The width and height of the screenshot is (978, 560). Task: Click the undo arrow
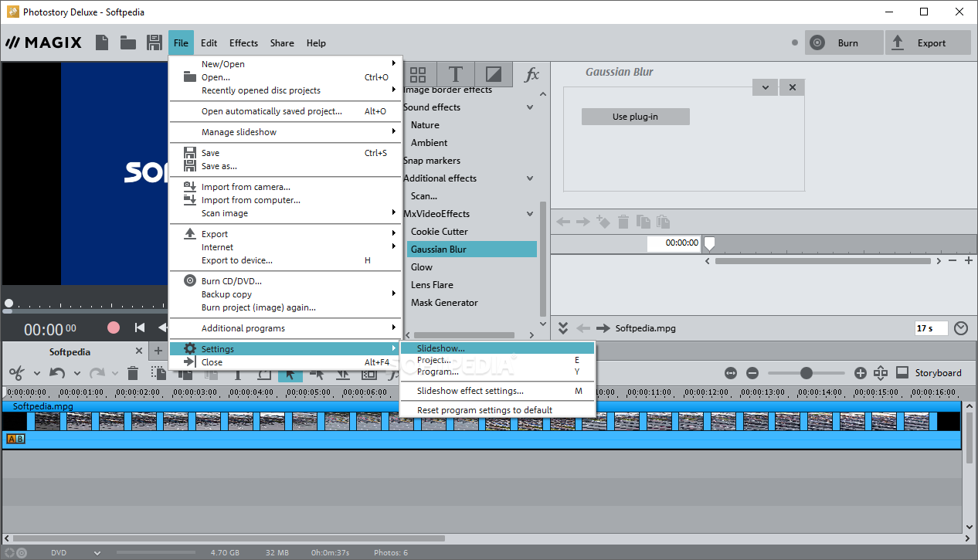click(x=56, y=373)
